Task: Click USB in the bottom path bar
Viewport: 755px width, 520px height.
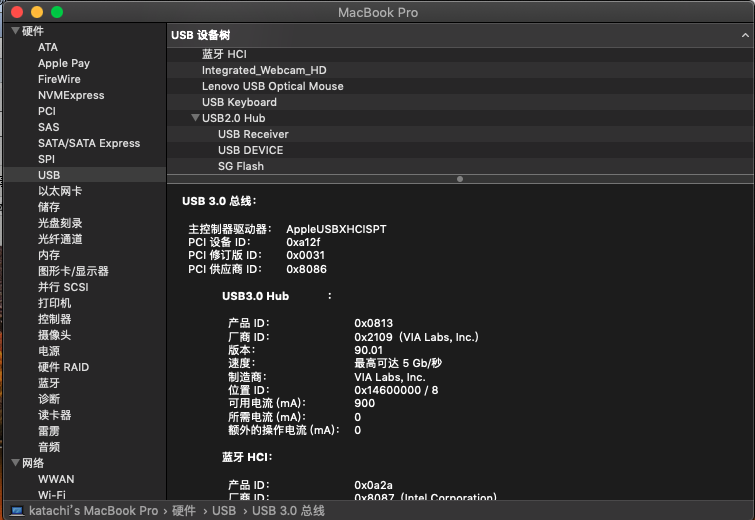Action: 224,510
